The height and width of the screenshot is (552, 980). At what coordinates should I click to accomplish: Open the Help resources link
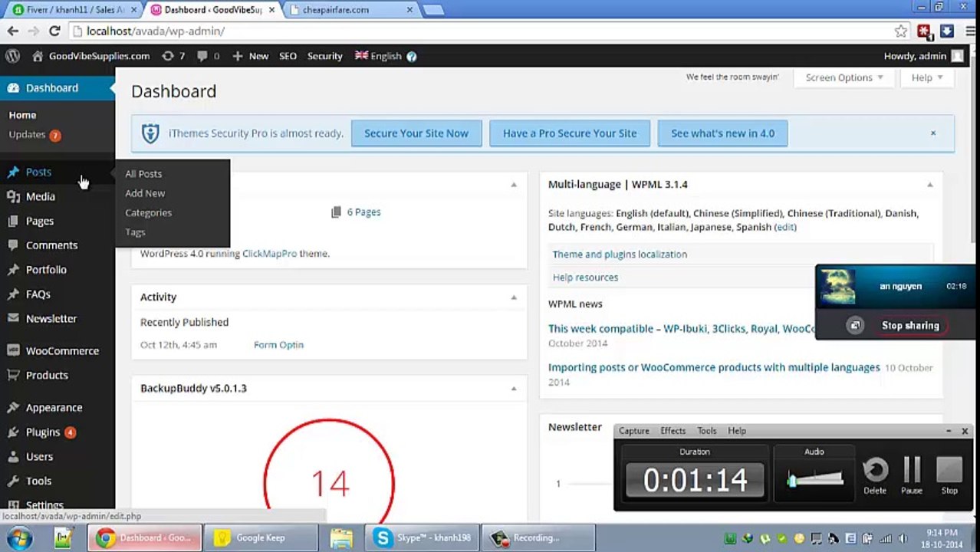585,278
